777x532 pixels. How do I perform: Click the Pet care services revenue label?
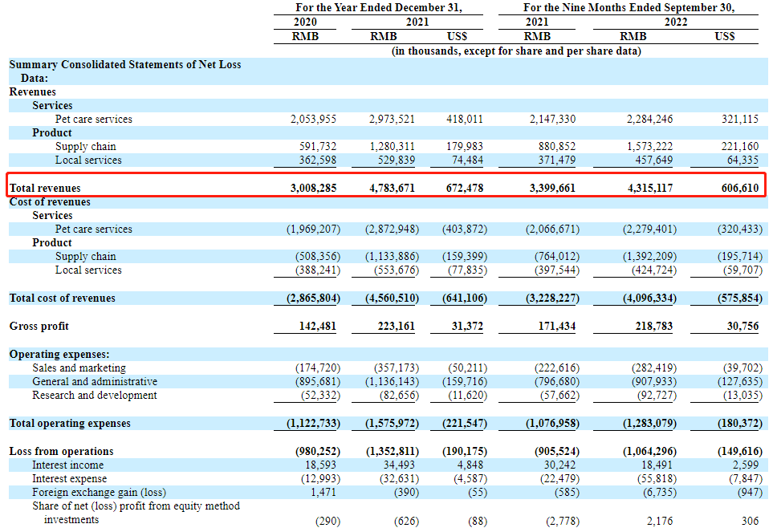(94, 120)
